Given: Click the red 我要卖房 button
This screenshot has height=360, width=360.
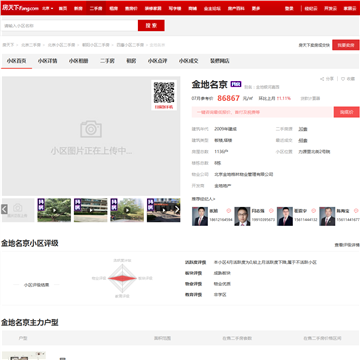Looking at the screenshot, I should tap(346, 45).
